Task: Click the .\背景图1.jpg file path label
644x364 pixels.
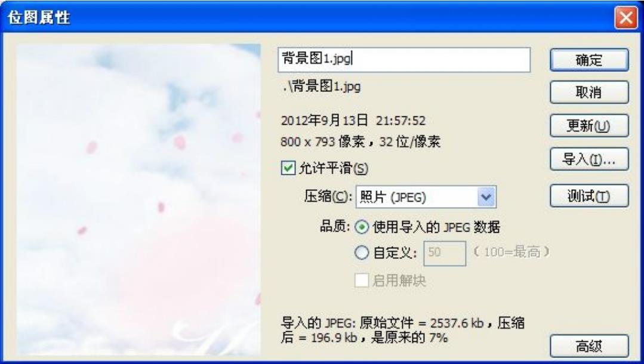Action: point(322,87)
